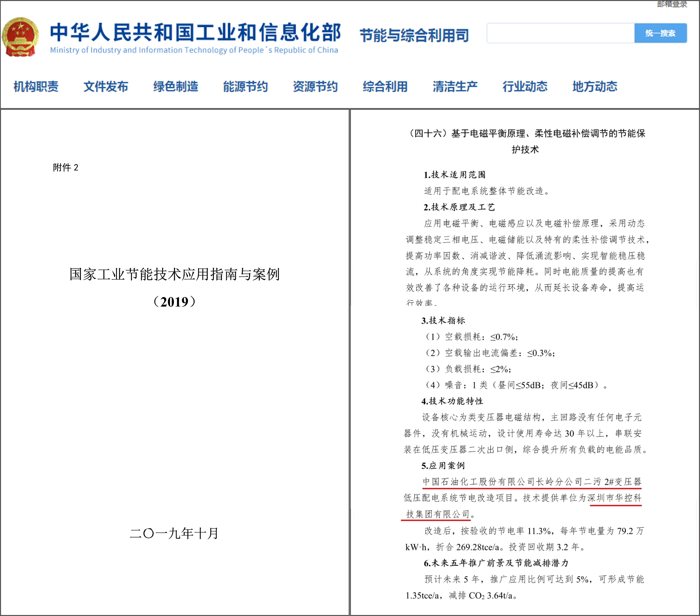Open the 综合利用 menu item
Image resolution: width=700 pixels, height=616 pixels.
(385, 87)
